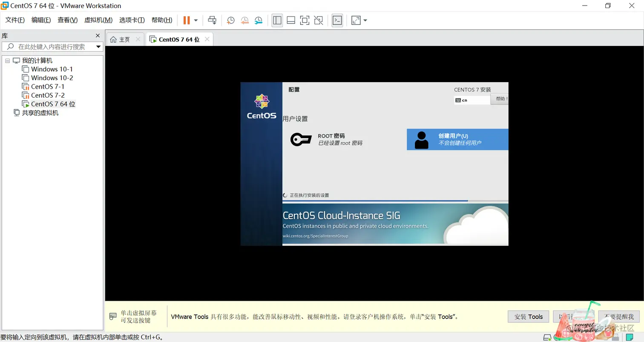
Task: Click the 正在执行安装后设置 status text
Action: pos(309,195)
